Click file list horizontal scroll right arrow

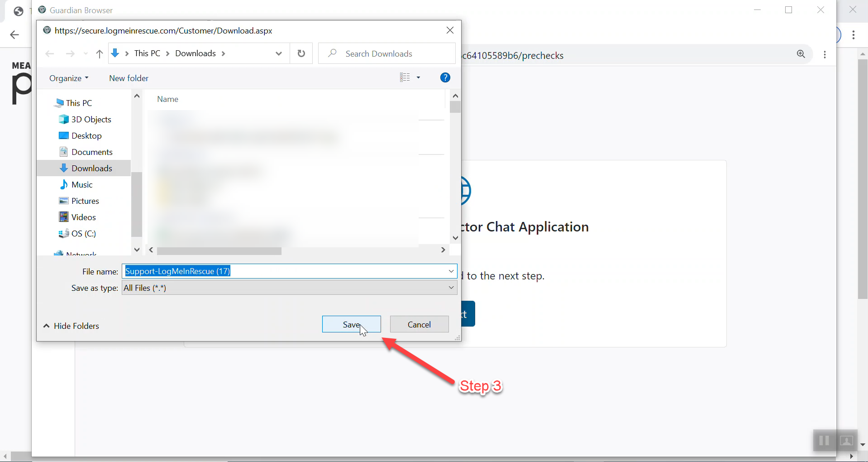click(443, 250)
